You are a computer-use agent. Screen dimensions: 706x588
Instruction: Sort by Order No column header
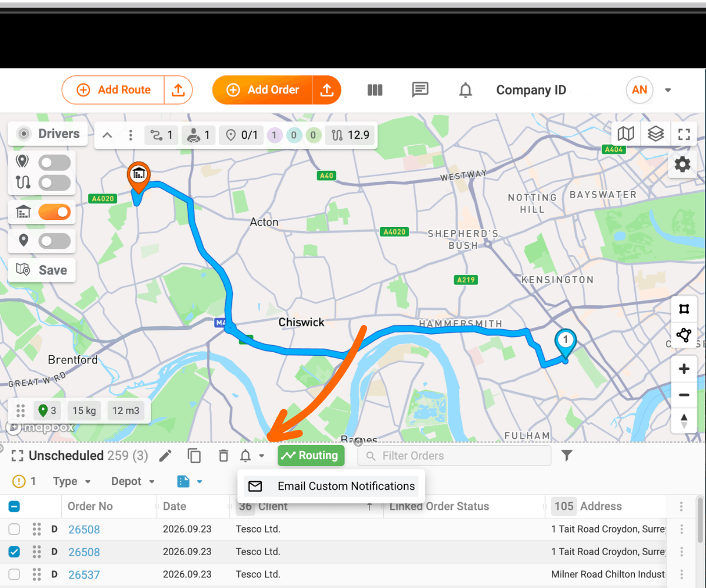[x=90, y=506]
